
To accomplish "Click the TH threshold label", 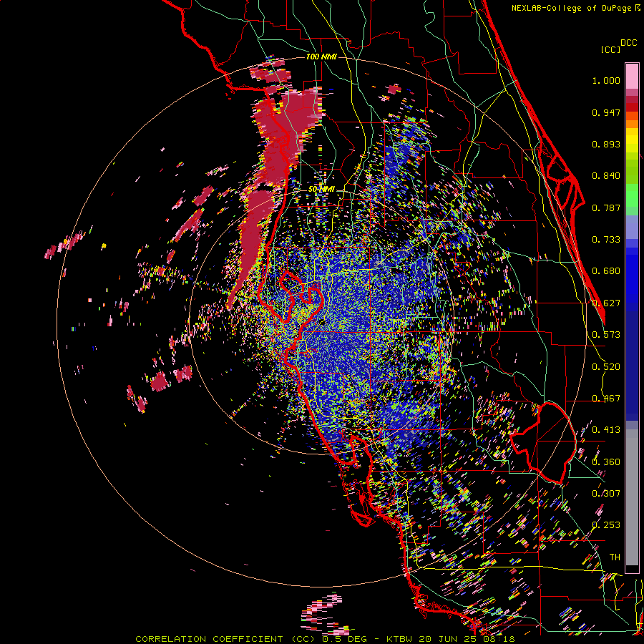I will click(x=615, y=557).
